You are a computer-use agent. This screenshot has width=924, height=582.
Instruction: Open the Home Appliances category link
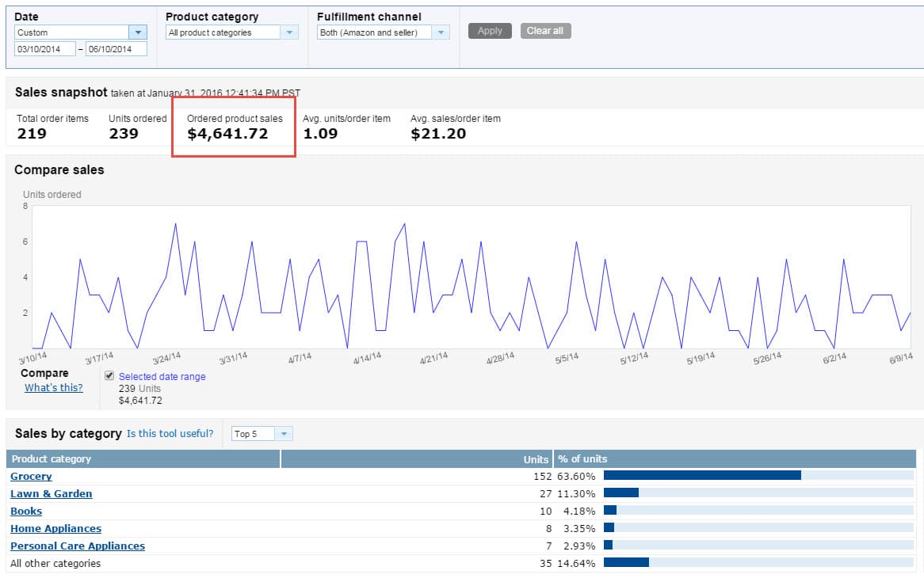point(56,528)
